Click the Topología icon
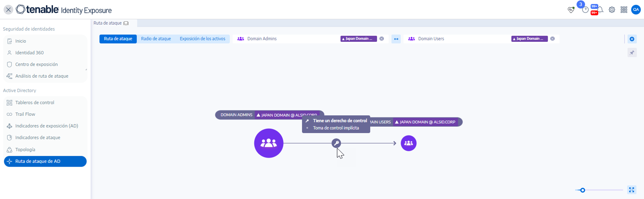The image size is (644, 199). click(9, 149)
